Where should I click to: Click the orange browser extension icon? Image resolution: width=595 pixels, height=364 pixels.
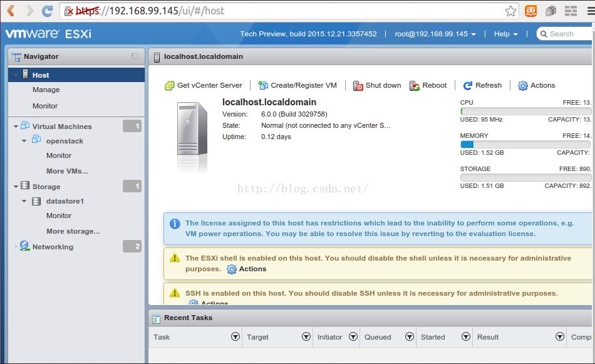530,11
